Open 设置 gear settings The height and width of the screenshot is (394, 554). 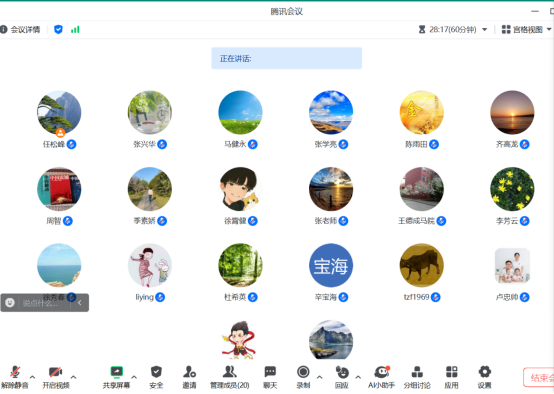pos(484,372)
